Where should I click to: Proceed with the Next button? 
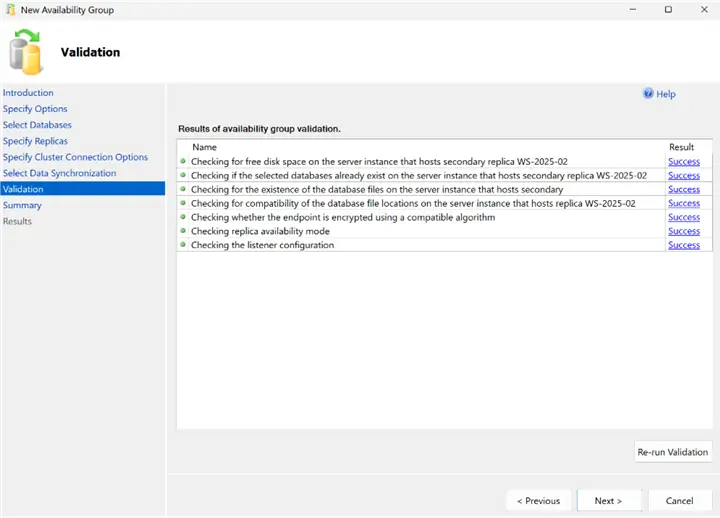608,501
